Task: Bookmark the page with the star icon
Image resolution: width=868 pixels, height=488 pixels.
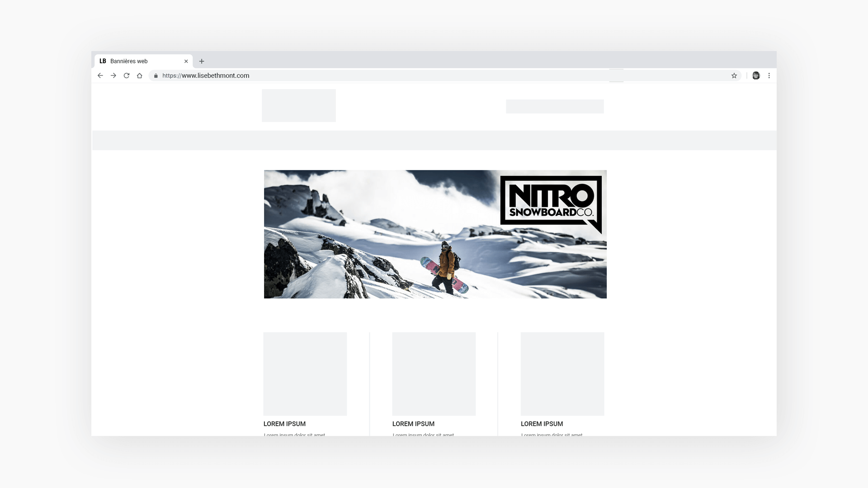Action: click(x=734, y=75)
